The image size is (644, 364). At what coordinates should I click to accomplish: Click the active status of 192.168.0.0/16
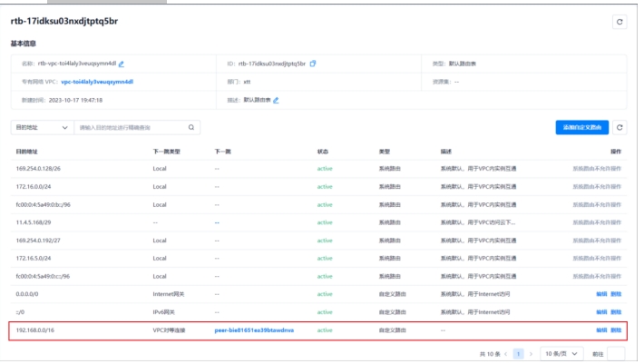325,330
